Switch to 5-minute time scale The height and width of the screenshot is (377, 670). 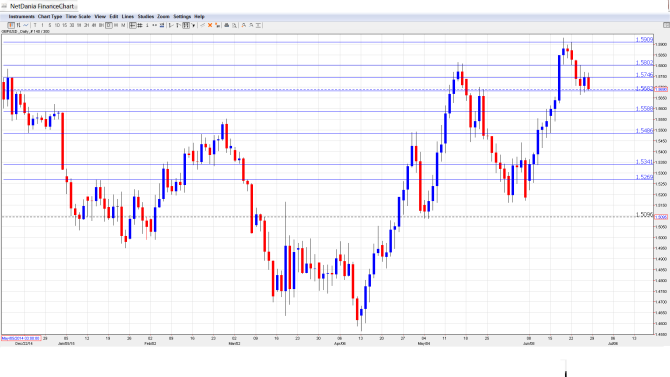tap(50, 26)
